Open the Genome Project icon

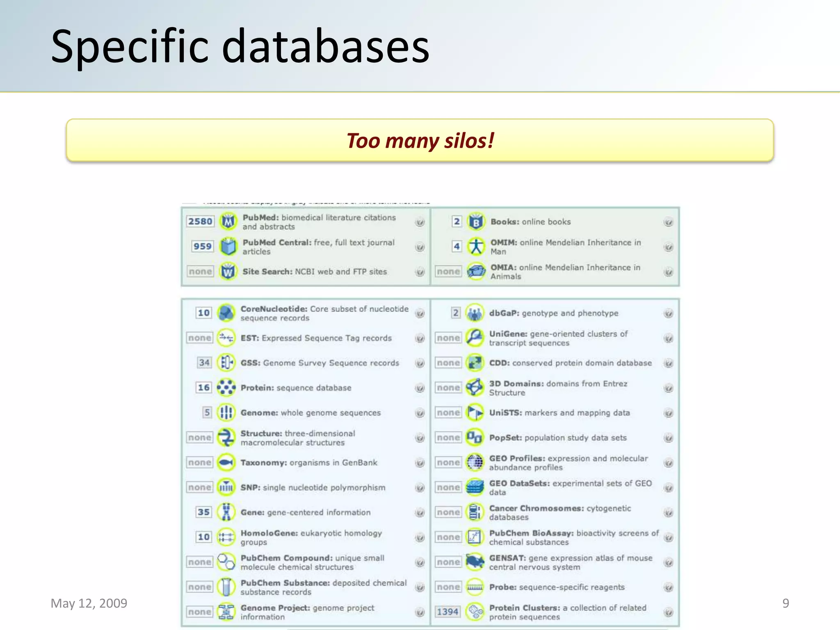point(226,612)
